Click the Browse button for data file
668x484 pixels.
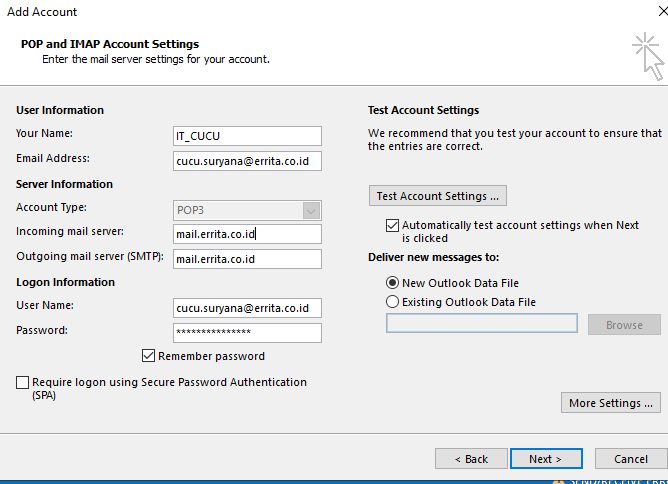pos(624,325)
